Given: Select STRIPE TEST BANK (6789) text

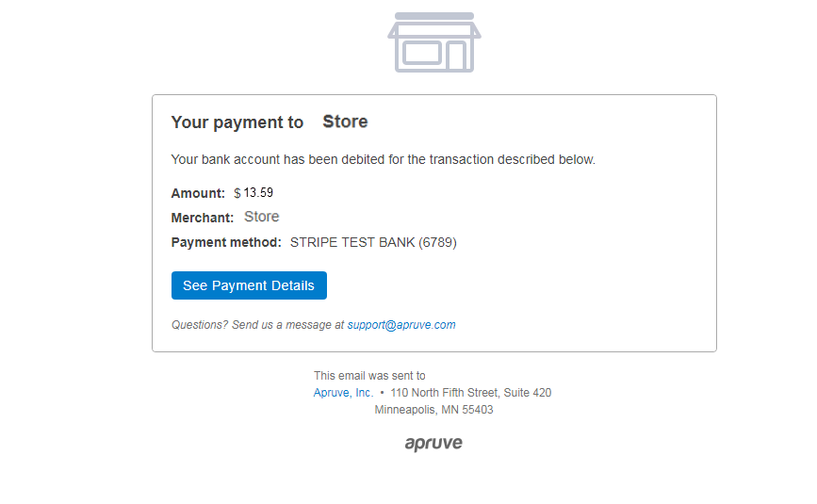Looking at the screenshot, I should pos(373,243).
